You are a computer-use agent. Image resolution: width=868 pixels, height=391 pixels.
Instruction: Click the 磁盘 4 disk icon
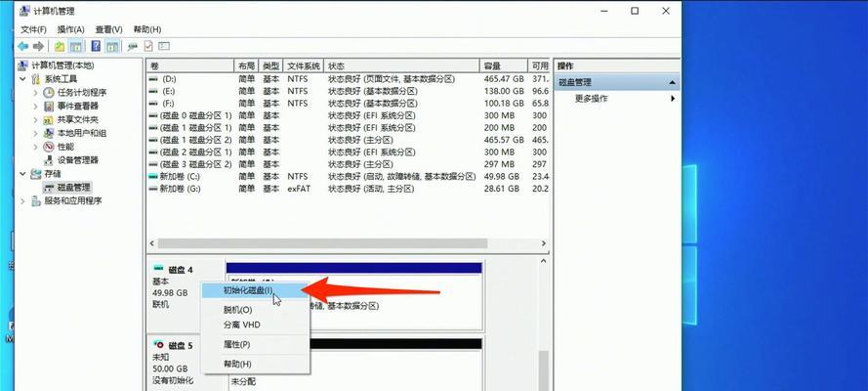point(158,269)
